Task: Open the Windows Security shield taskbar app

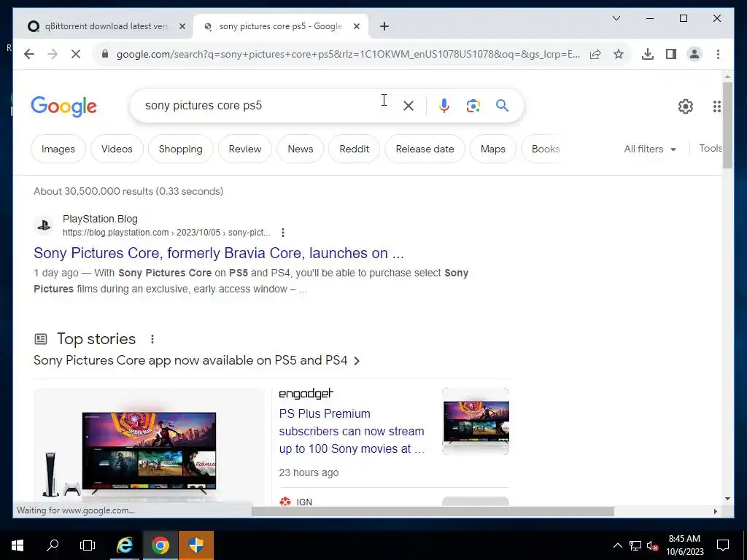Action: coord(196,545)
